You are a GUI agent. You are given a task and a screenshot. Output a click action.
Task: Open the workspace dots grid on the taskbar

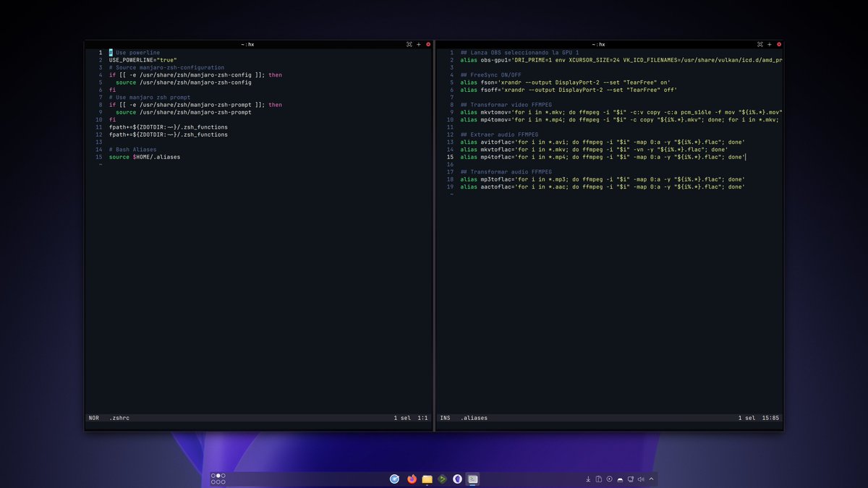(218, 479)
